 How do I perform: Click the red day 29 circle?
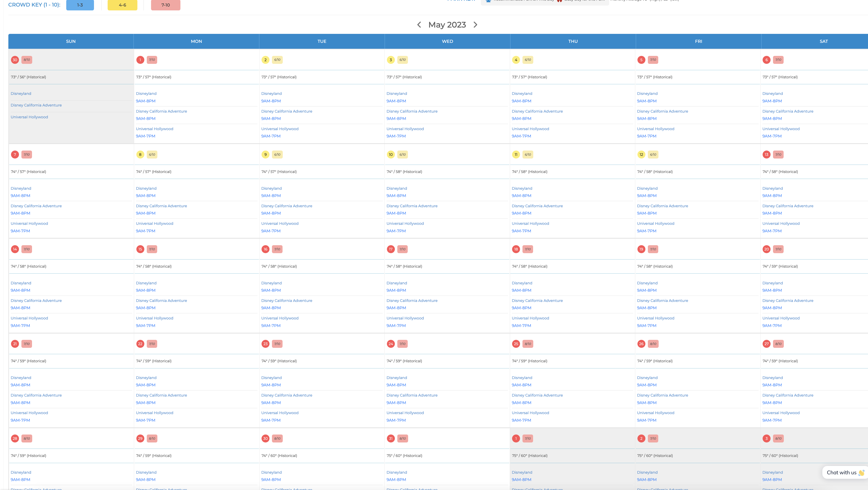click(x=140, y=438)
